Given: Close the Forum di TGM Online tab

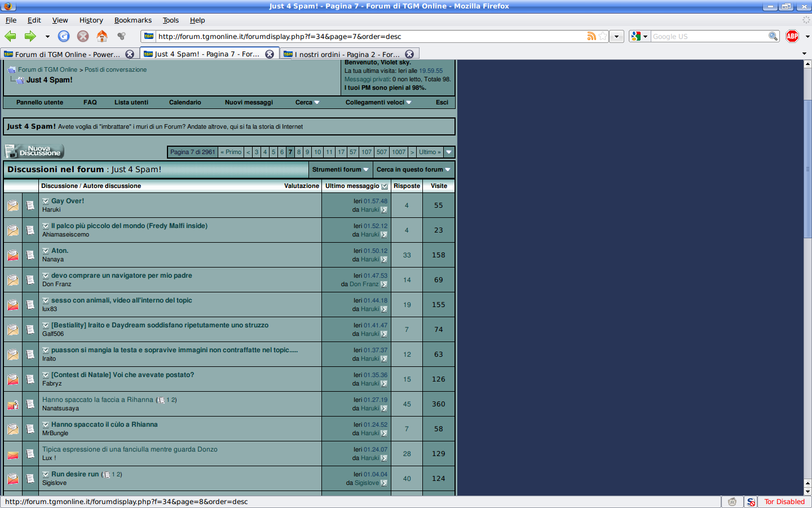Looking at the screenshot, I should [x=130, y=54].
